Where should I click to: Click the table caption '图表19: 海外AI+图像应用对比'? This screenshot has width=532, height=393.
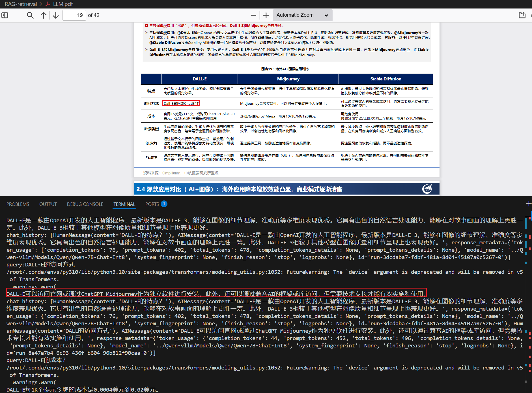[285, 69]
